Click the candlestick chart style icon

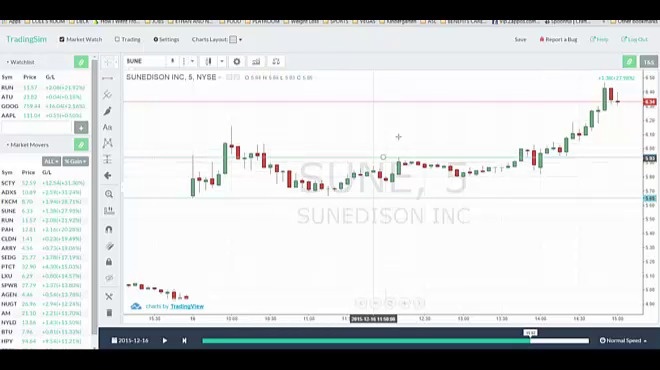click(208, 61)
